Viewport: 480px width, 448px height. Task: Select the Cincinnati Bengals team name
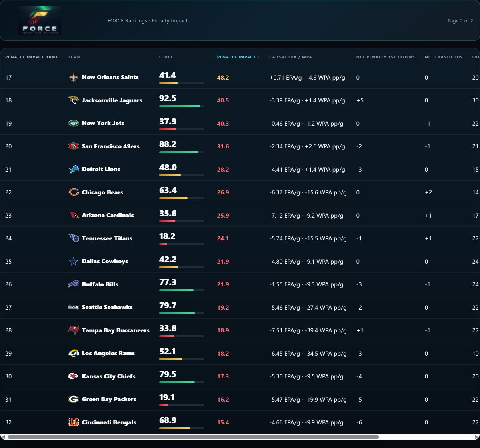(x=109, y=422)
